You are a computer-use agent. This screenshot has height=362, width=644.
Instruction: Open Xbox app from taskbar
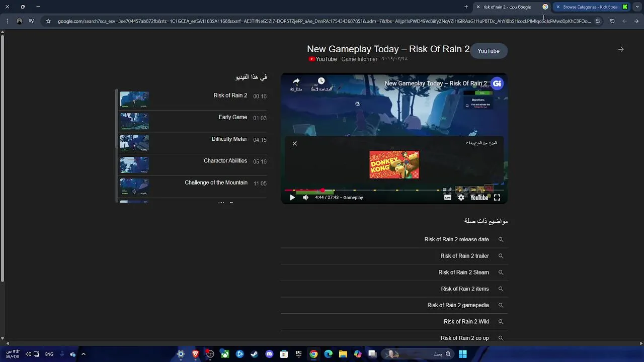(x=225, y=354)
